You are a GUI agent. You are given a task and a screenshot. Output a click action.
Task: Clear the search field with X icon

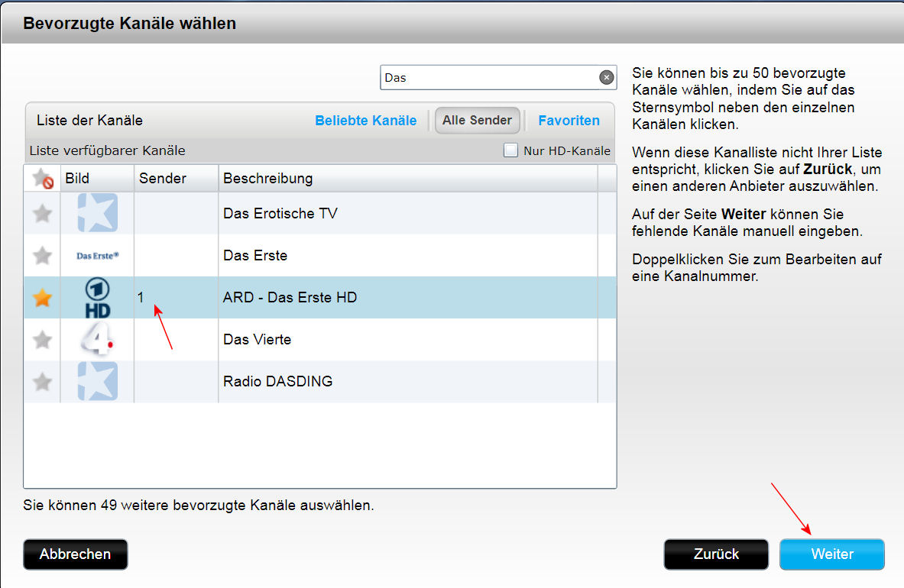[x=606, y=77]
